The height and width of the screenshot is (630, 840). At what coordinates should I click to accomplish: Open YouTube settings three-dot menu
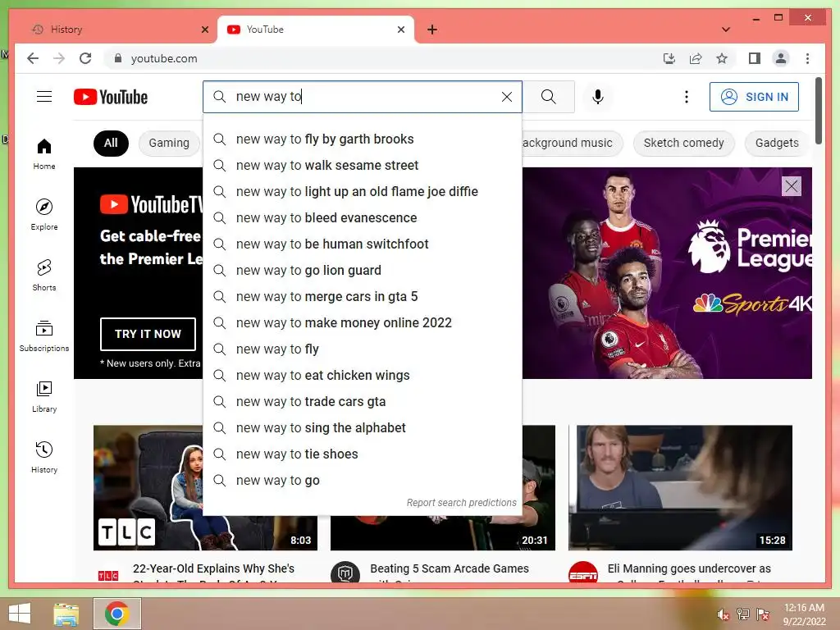(687, 97)
